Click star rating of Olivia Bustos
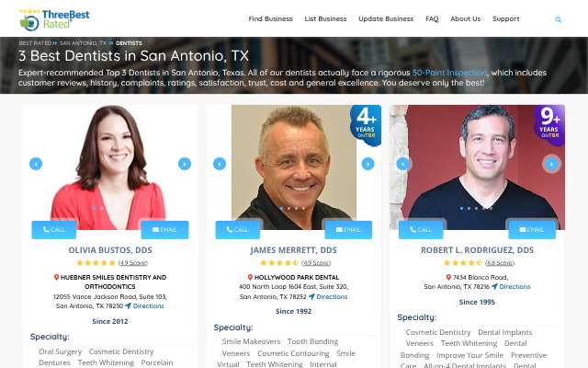Viewport: 588px width, 368px height. (96, 263)
